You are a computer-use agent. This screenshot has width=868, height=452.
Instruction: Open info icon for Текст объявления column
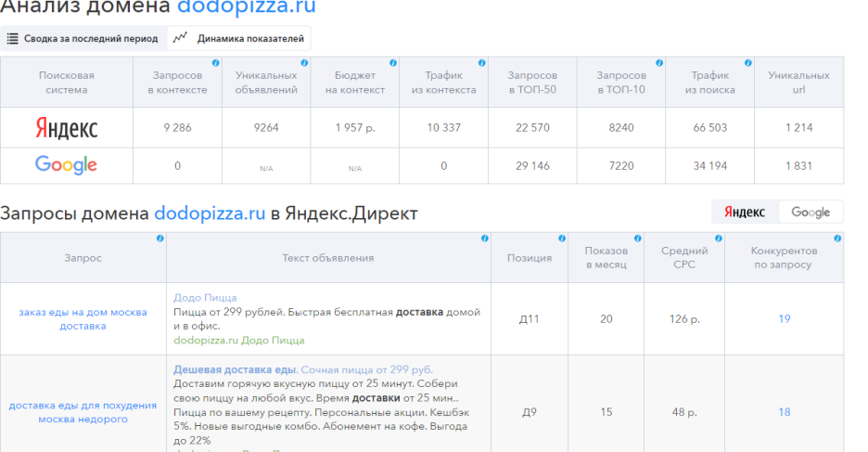click(484, 239)
